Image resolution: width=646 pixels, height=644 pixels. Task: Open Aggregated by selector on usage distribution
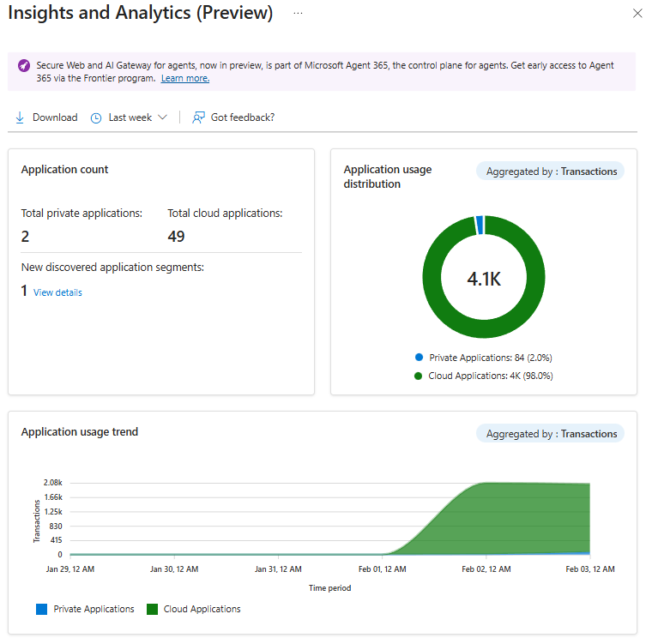click(x=550, y=172)
